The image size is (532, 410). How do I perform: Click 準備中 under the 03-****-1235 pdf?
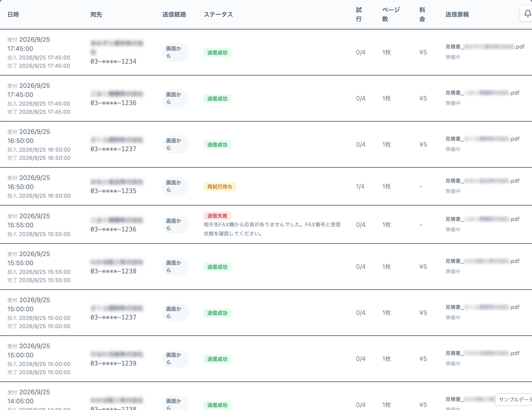tap(453, 191)
